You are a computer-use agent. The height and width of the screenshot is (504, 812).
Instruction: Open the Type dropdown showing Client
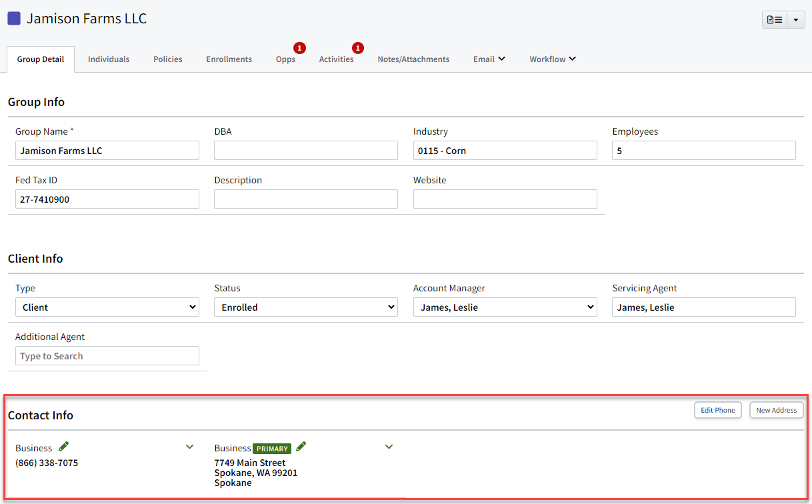click(x=107, y=307)
